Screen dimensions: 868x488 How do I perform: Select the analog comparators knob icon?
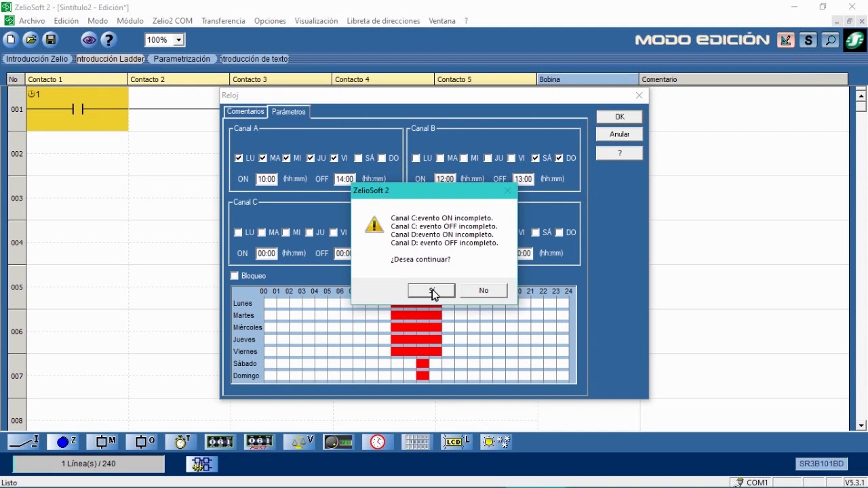pyautogui.click(x=338, y=442)
